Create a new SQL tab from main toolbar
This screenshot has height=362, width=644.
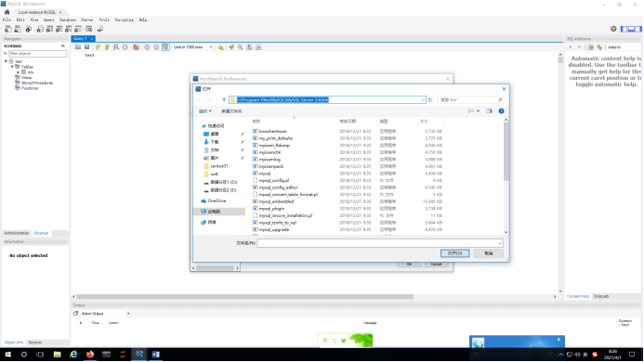point(7,29)
